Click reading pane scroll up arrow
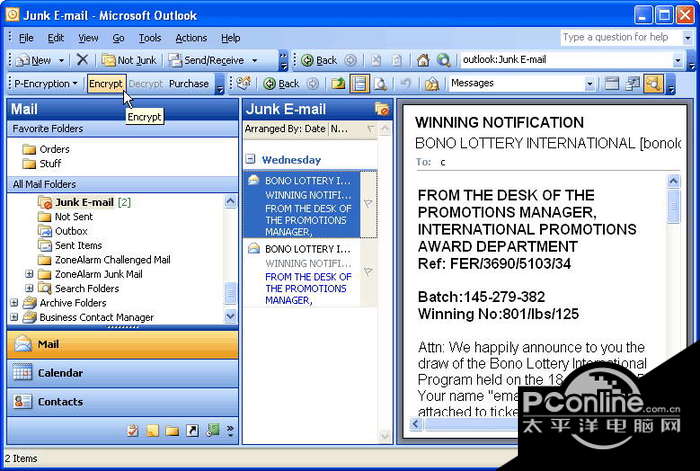This screenshot has width=700, height=471. 673,181
